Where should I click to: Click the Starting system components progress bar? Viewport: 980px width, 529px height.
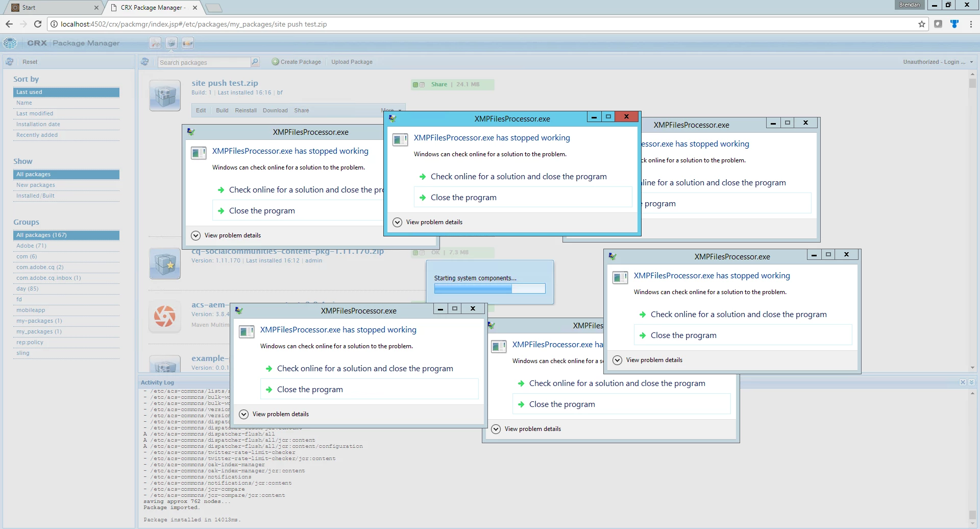click(489, 288)
